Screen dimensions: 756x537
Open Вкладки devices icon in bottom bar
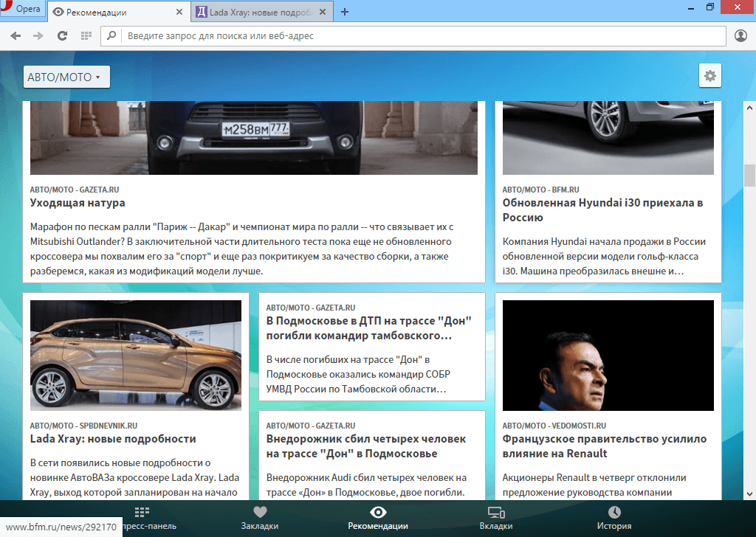click(496, 512)
